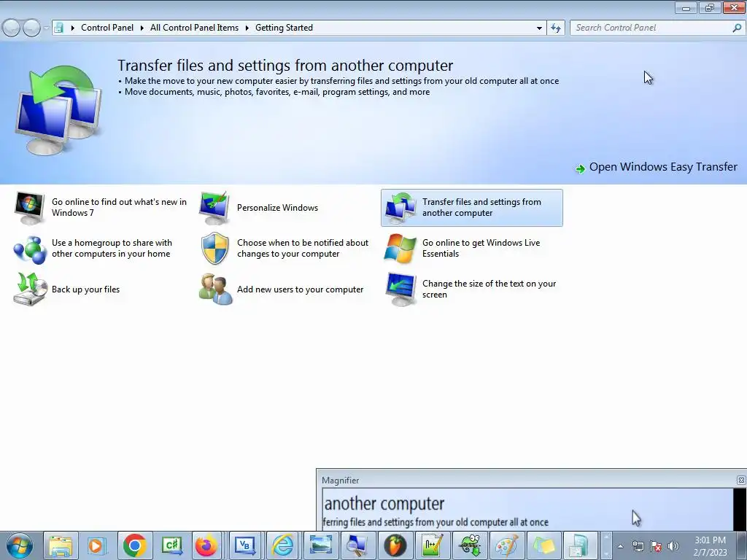Open Sticky Notes from taskbar
Image resolution: width=747 pixels, height=560 pixels.
tap(543, 545)
